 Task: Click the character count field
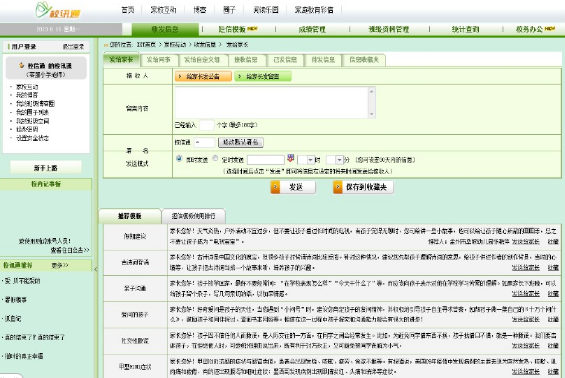pyautogui.click(x=206, y=125)
